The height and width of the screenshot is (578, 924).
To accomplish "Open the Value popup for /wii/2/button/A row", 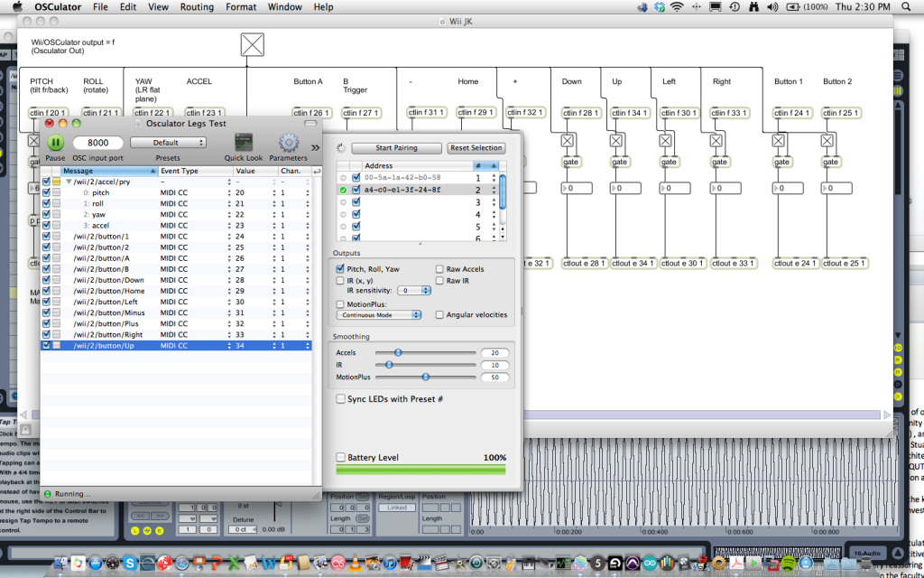I will coord(274,258).
